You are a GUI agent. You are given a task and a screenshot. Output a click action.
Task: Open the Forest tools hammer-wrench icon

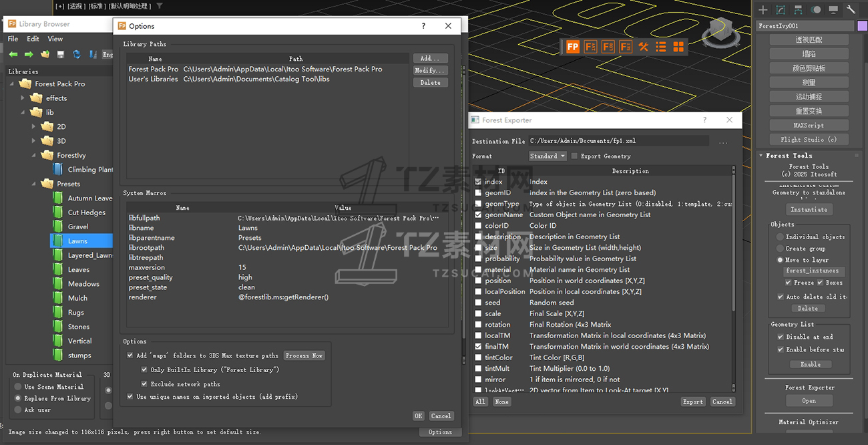coord(644,47)
